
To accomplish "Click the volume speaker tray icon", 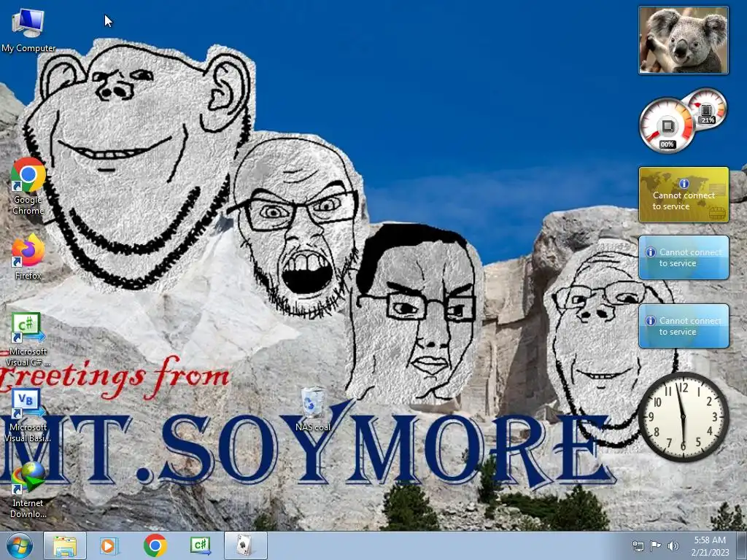I will [673, 546].
